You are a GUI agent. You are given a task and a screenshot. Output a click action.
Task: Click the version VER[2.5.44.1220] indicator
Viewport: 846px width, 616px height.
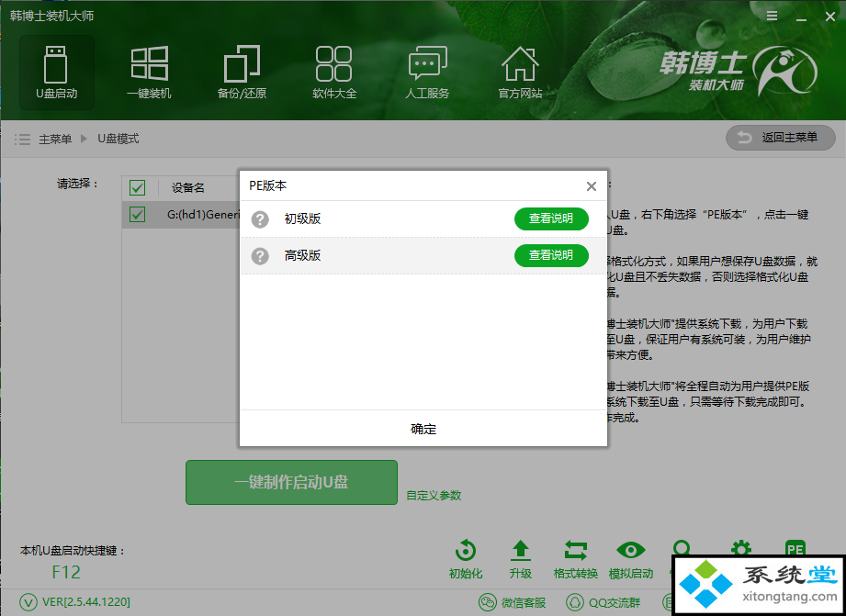pos(74,602)
